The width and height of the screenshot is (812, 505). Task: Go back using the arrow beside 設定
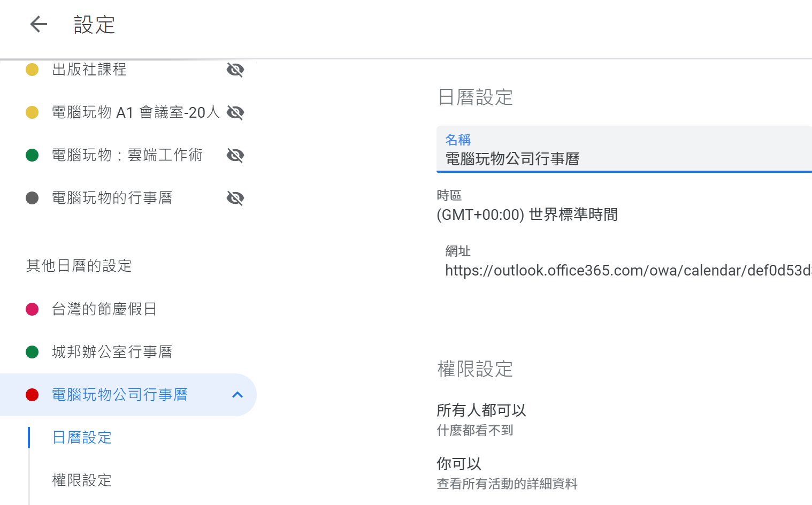point(39,24)
